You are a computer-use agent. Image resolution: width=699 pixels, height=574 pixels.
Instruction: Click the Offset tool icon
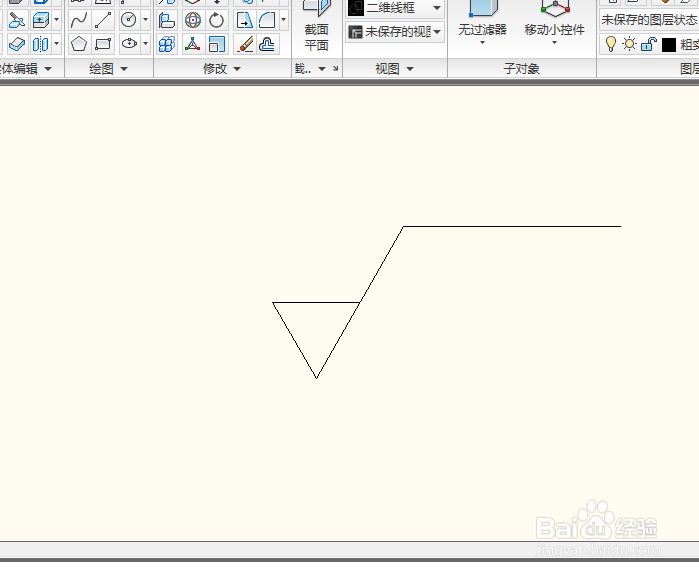(x=267, y=44)
